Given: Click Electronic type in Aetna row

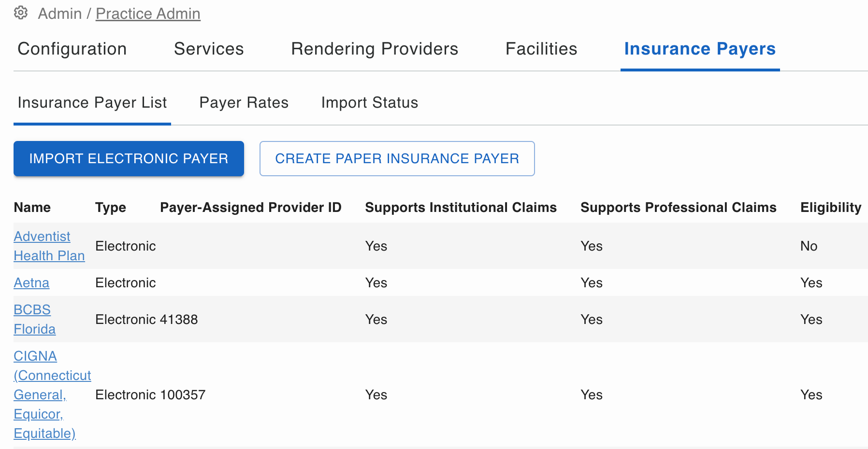Looking at the screenshot, I should pos(126,282).
